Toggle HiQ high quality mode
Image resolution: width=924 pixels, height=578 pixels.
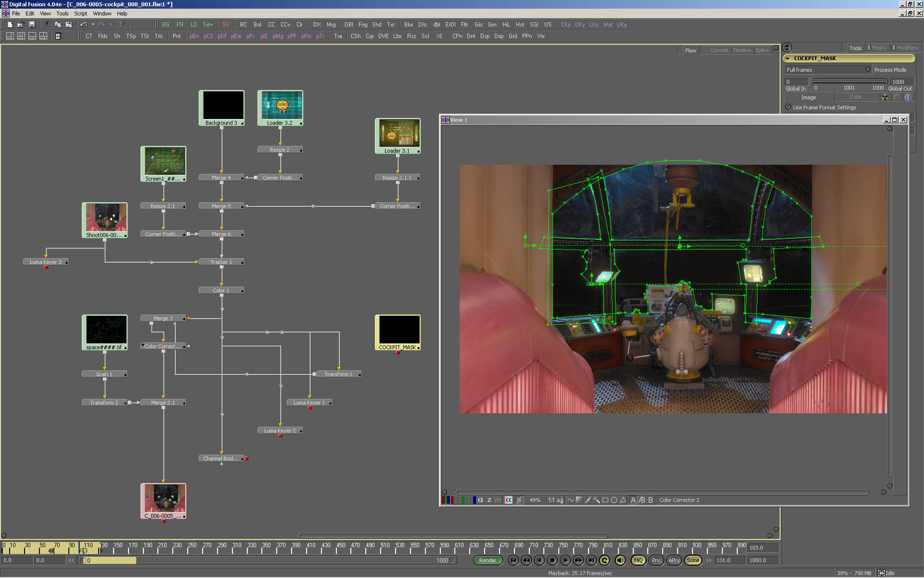pyautogui.click(x=638, y=560)
